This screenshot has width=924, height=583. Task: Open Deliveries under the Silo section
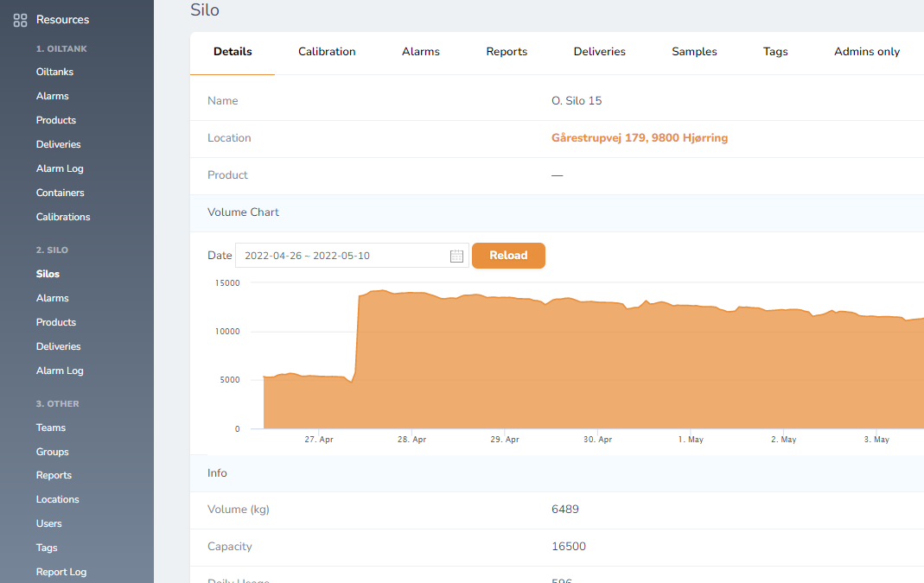[x=58, y=346]
